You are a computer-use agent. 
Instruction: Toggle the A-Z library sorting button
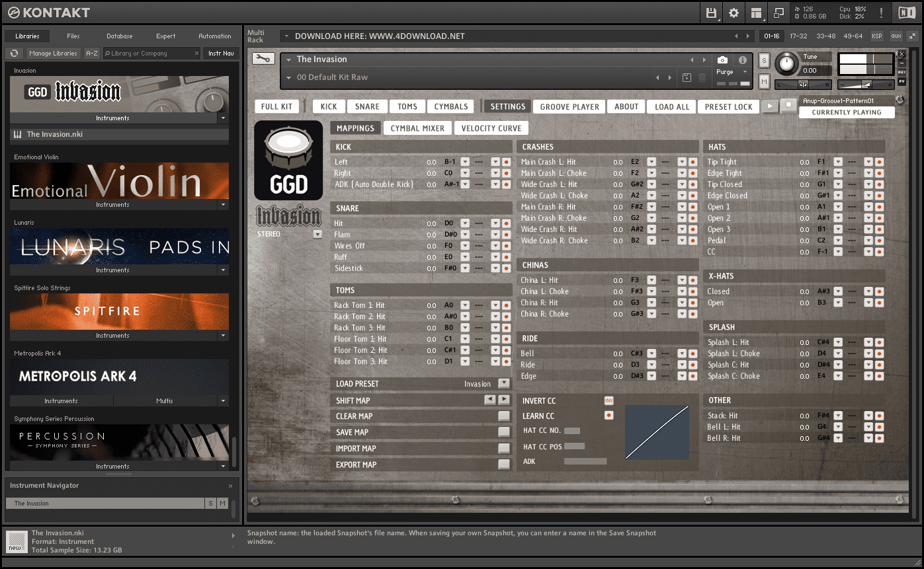click(x=92, y=54)
